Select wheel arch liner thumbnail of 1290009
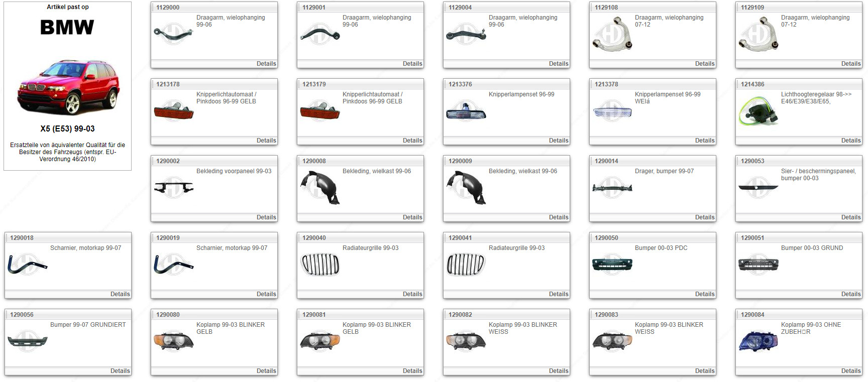 [466, 188]
